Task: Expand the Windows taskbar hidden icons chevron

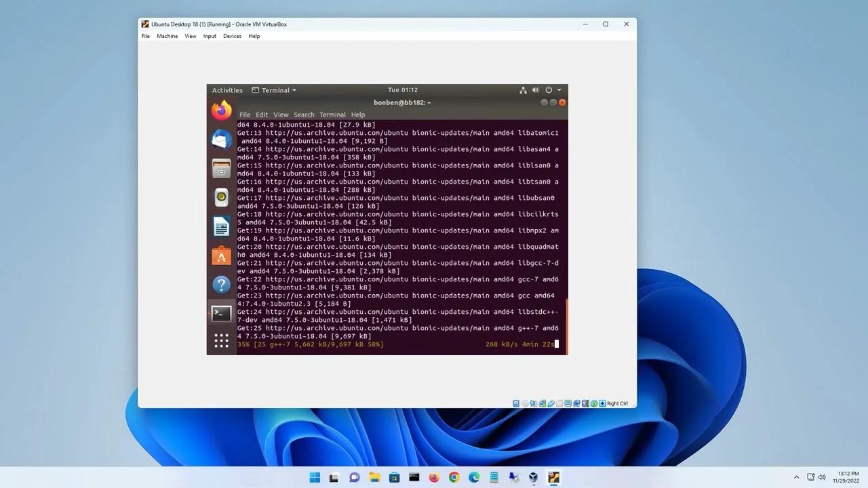Action: (797, 476)
